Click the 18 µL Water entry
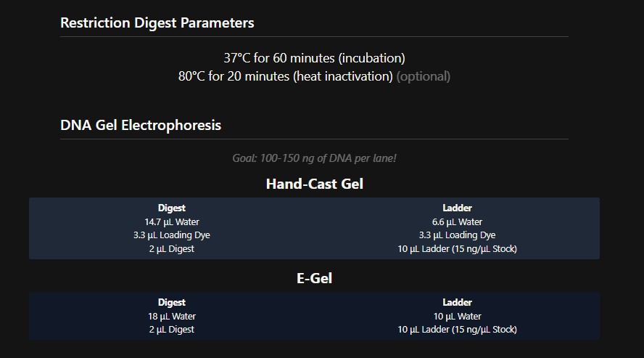644x358 pixels. [x=172, y=316]
